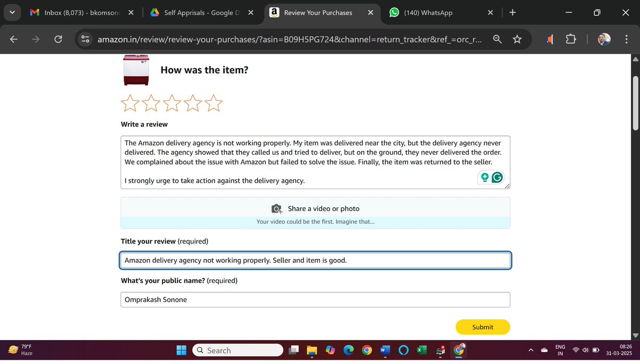
Task: Show hidden system tray icons
Action: point(530,350)
